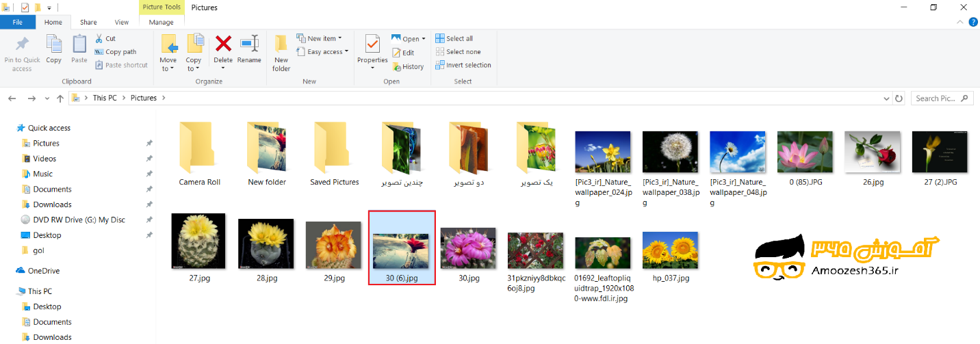Viewport: 980px width, 344px height.
Task: Refresh the Pictures folder view
Action: click(x=899, y=98)
